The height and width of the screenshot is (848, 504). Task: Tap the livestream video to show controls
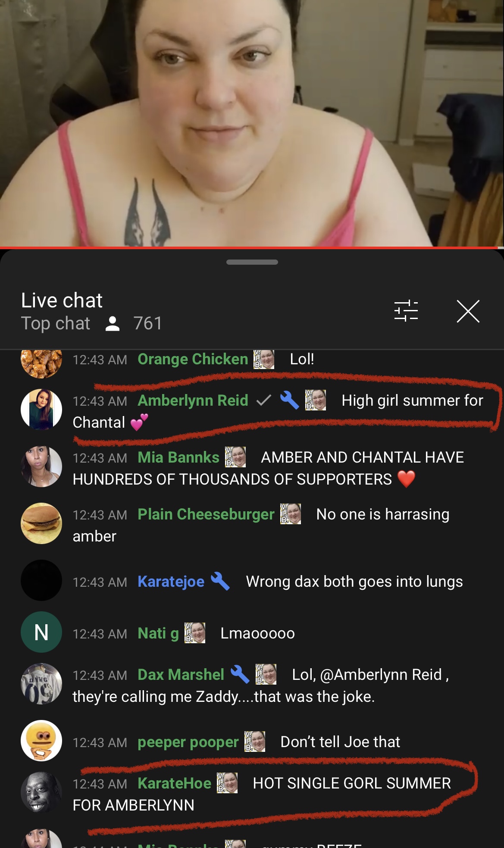[x=252, y=123]
